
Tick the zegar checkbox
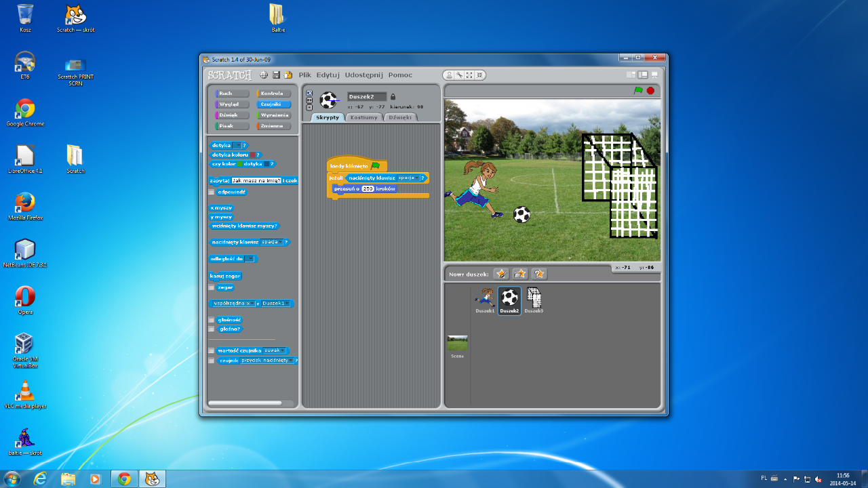point(212,287)
